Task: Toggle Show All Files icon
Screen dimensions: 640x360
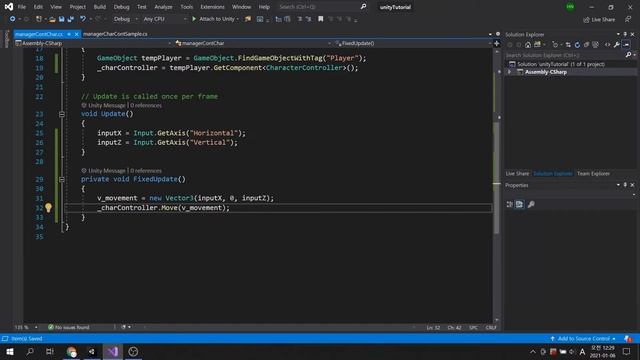Action: 596,44
